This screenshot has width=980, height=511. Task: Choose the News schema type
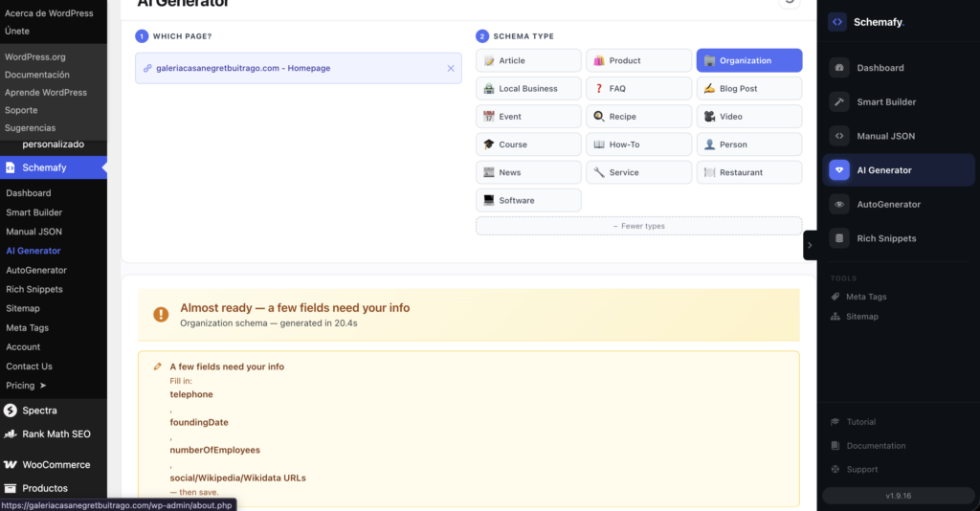coord(528,172)
